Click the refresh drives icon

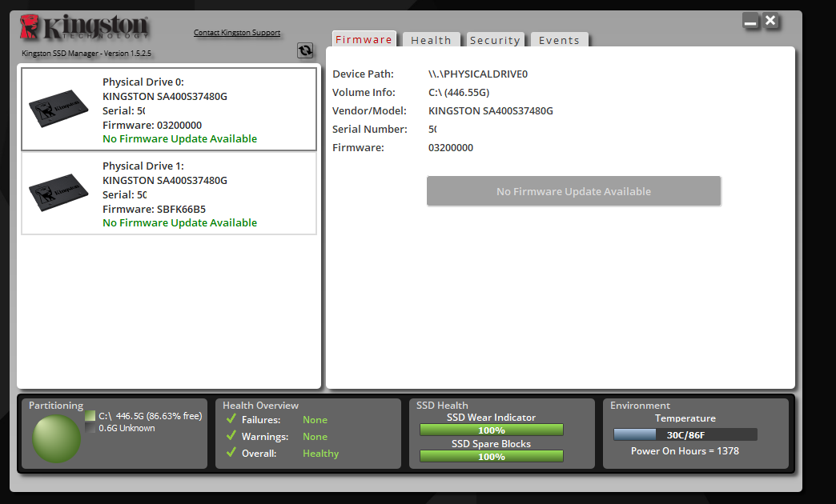click(x=305, y=50)
